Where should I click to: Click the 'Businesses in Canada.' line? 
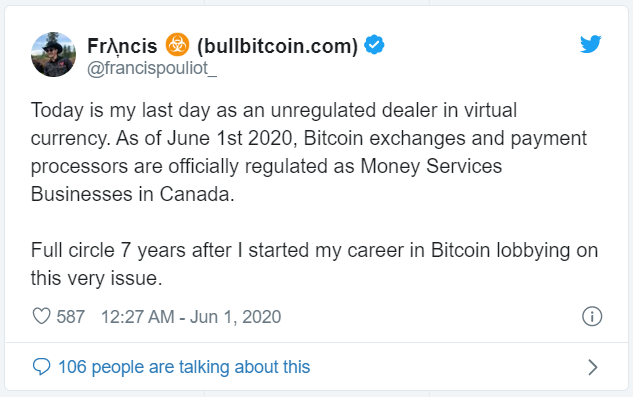tap(132, 194)
